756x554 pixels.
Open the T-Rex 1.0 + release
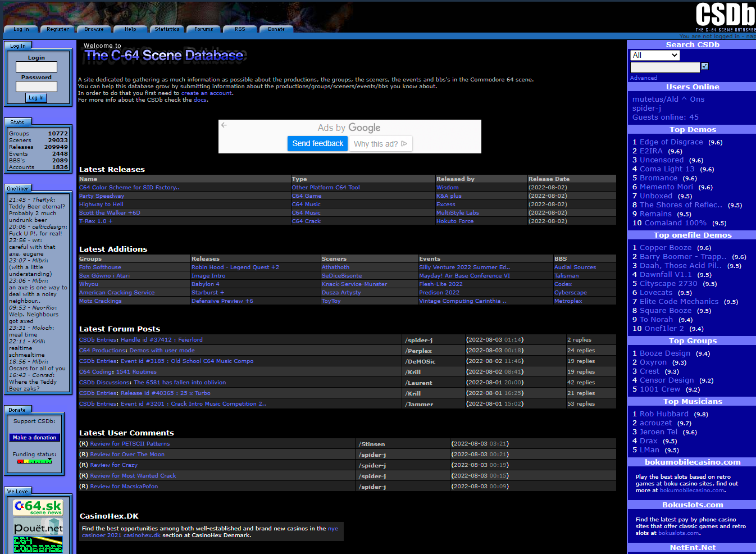pyautogui.click(x=96, y=221)
